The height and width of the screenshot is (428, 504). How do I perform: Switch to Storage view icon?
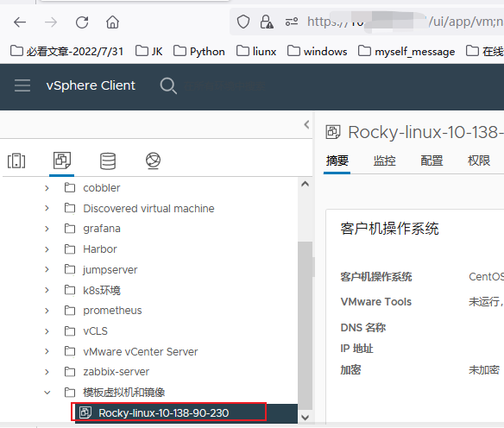(x=108, y=160)
